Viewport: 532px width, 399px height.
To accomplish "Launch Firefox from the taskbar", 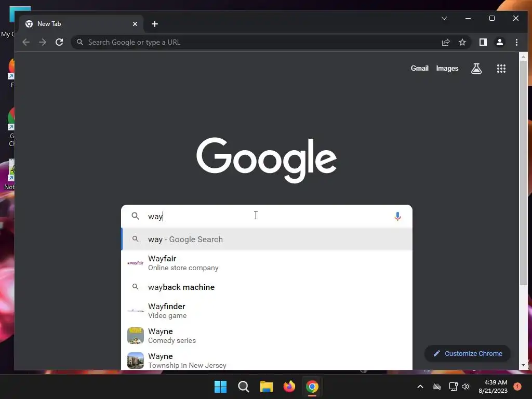I will point(289,387).
